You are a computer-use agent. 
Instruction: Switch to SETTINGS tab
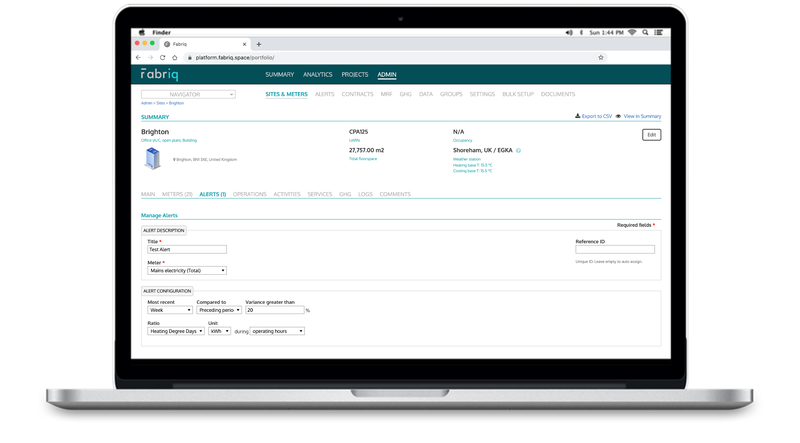(482, 94)
